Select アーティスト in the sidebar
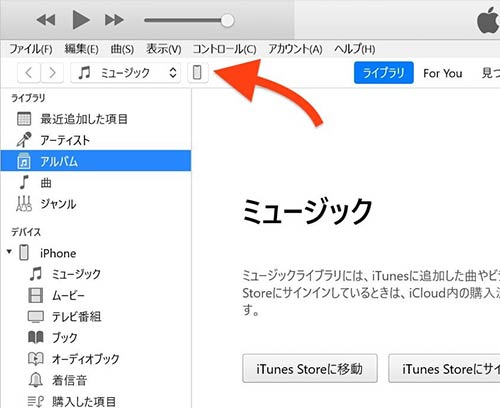Screen dimensions: 500x408 pyautogui.click(x=96, y=140)
